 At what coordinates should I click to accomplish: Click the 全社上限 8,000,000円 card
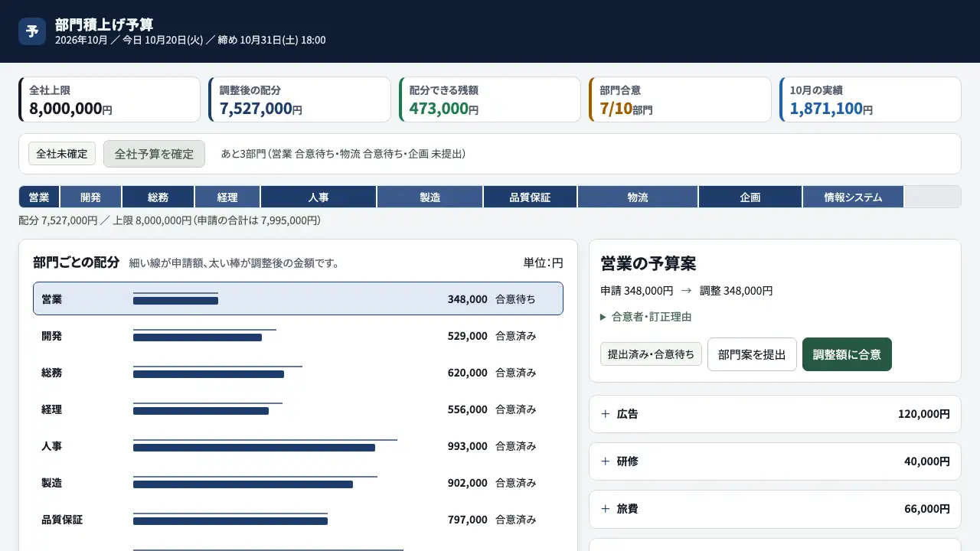(109, 99)
